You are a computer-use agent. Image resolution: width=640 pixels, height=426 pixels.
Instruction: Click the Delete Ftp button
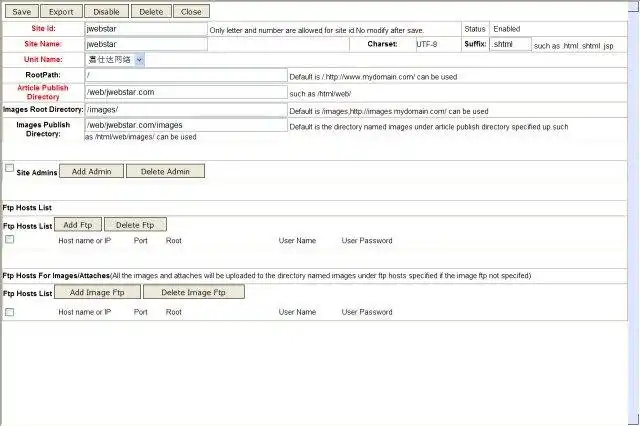pyautogui.click(x=135, y=225)
